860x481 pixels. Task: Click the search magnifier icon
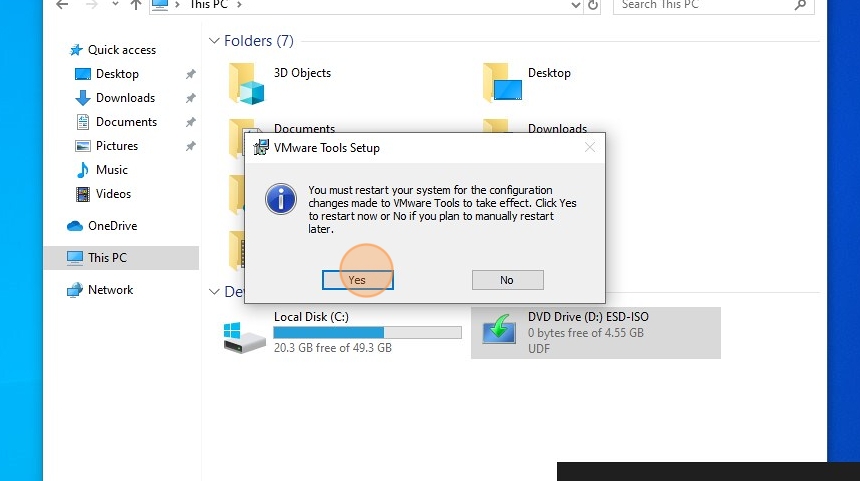(x=800, y=5)
